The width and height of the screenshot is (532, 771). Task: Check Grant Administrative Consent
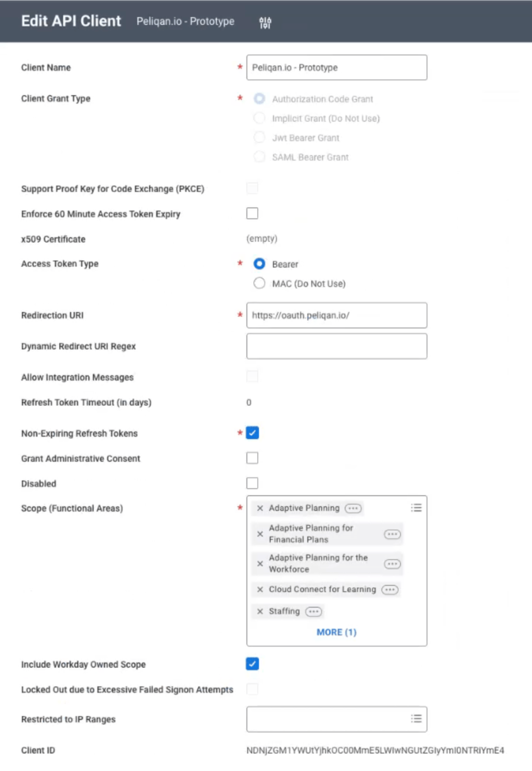(x=252, y=458)
